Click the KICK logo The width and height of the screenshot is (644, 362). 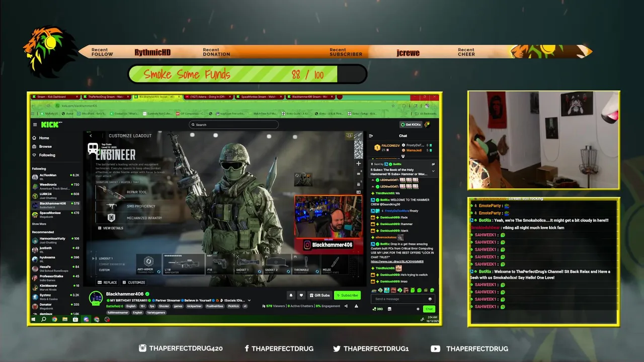coord(49,125)
